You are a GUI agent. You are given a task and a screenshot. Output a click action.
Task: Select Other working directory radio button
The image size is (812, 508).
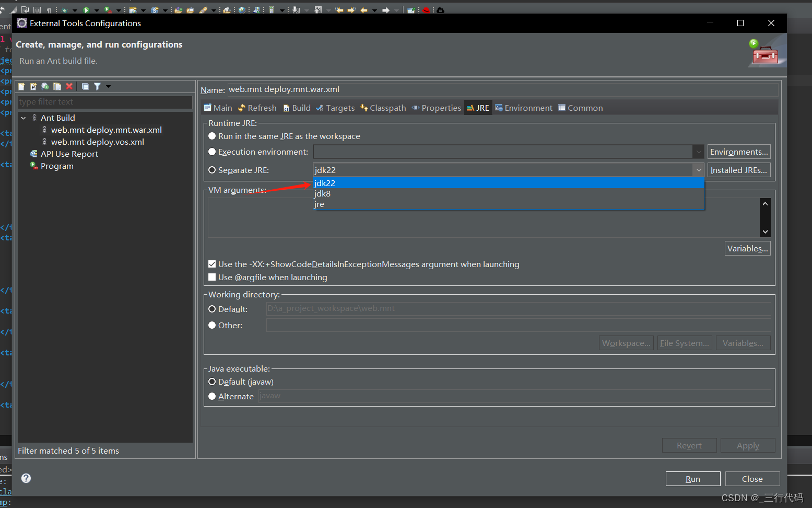212,325
